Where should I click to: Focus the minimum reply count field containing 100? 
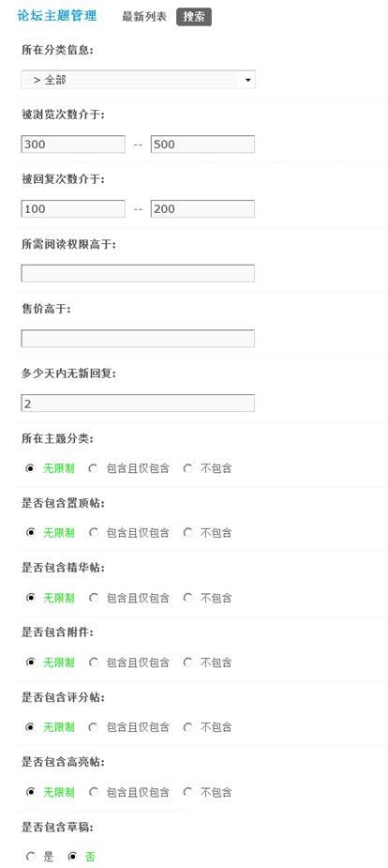point(73,208)
